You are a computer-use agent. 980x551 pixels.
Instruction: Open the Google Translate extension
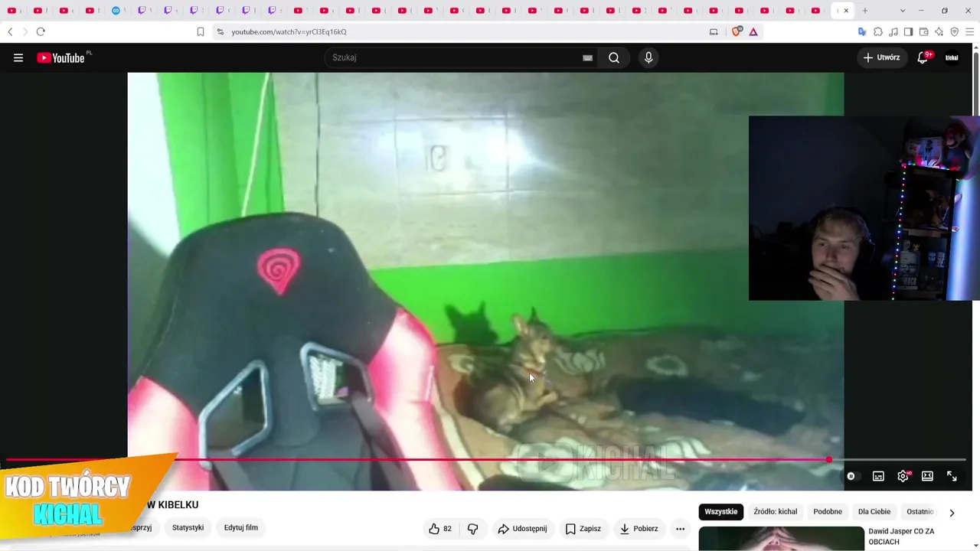(862, 31)
